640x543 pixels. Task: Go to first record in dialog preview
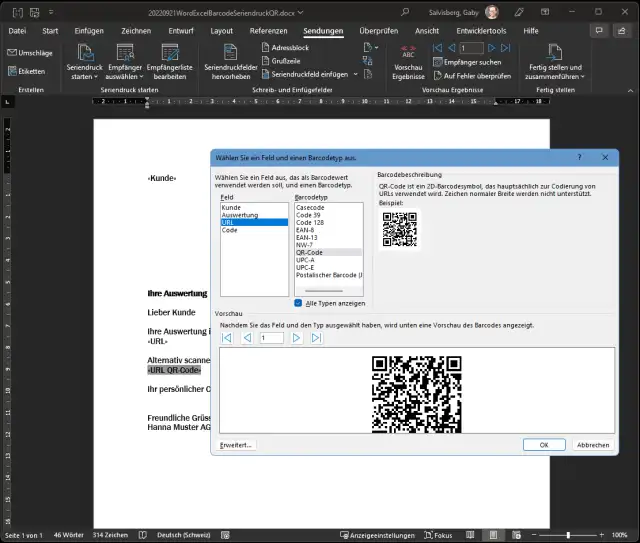point(227,338)
